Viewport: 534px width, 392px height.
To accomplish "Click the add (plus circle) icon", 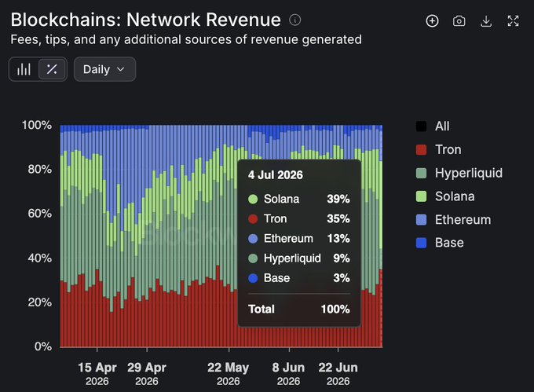I will [432, 20].
